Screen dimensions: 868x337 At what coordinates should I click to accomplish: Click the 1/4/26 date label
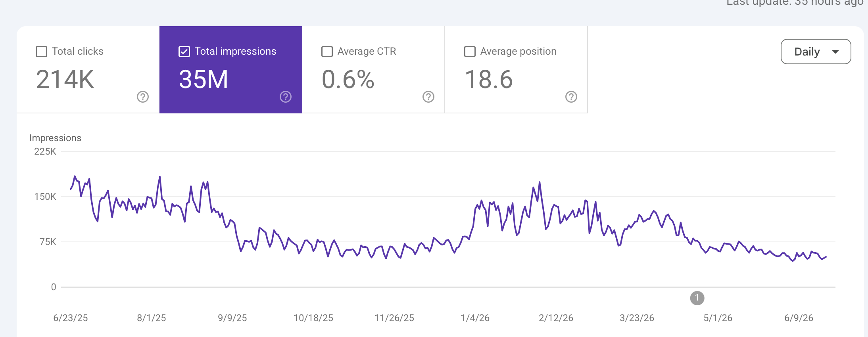[x=475, y=318]
